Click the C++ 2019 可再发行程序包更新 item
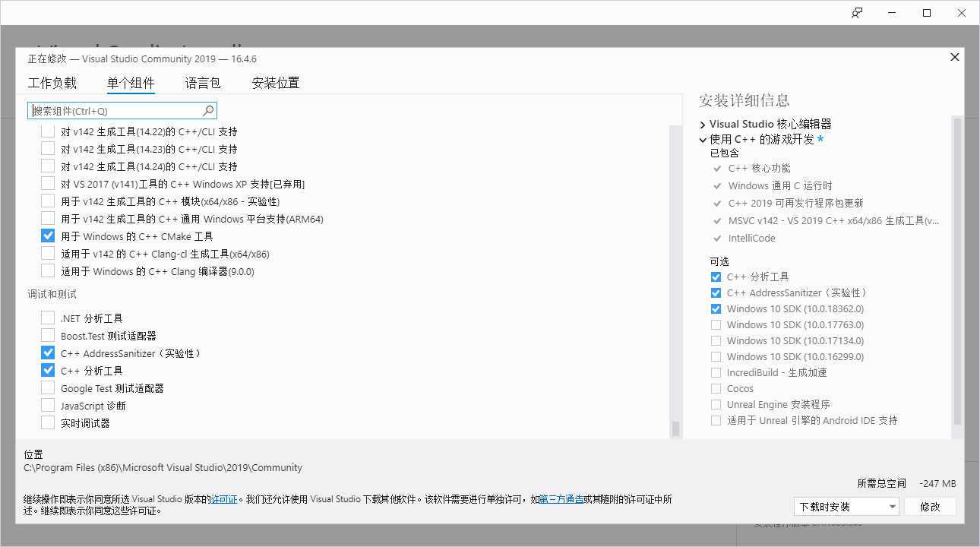 [x=795, y=203]
